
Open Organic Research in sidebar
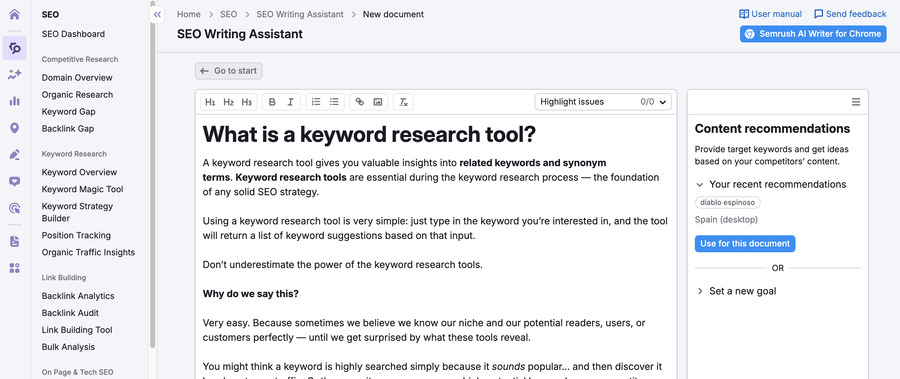click(77, 95)
